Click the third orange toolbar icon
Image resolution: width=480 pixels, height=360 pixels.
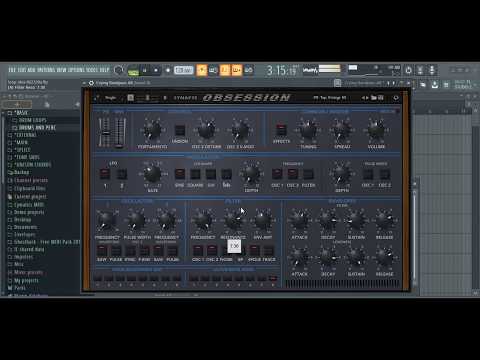pos(225,70)
